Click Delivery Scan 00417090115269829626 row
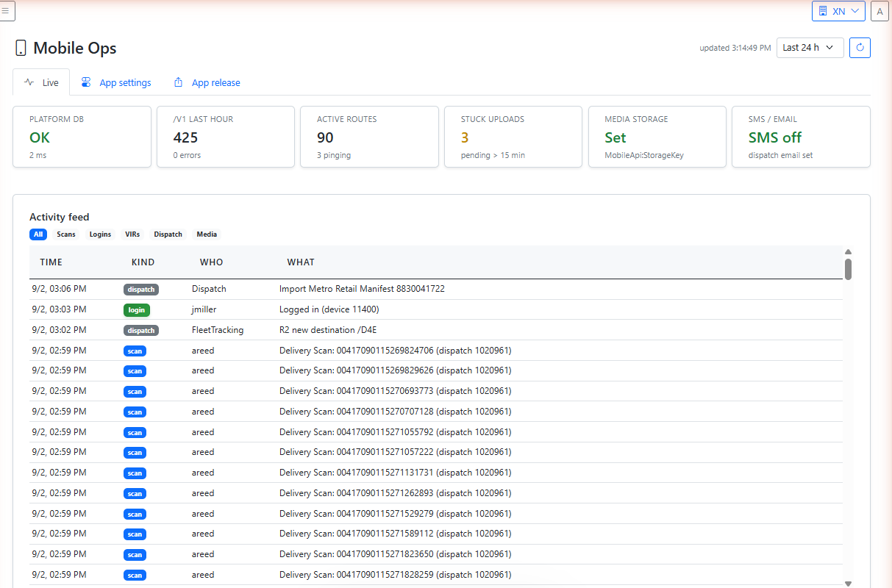The width and height of the screenshot is (892, 588). [436, 370]
